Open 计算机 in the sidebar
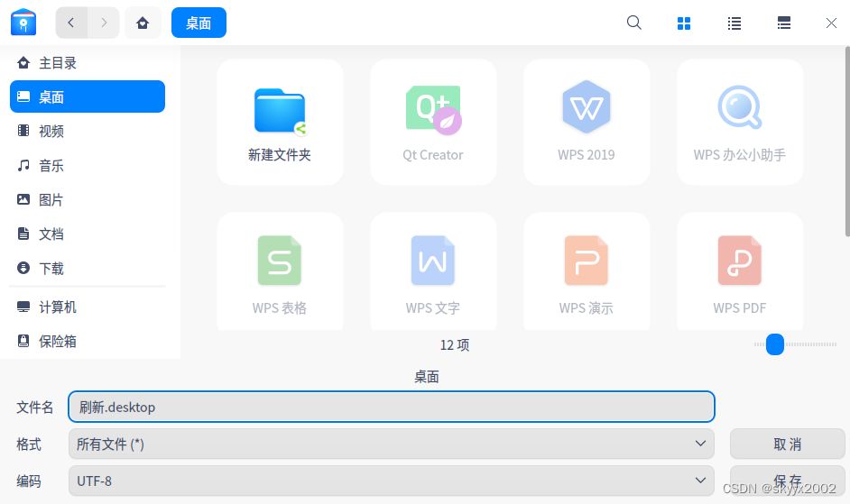850x504 pixels. tap(88, 307)
